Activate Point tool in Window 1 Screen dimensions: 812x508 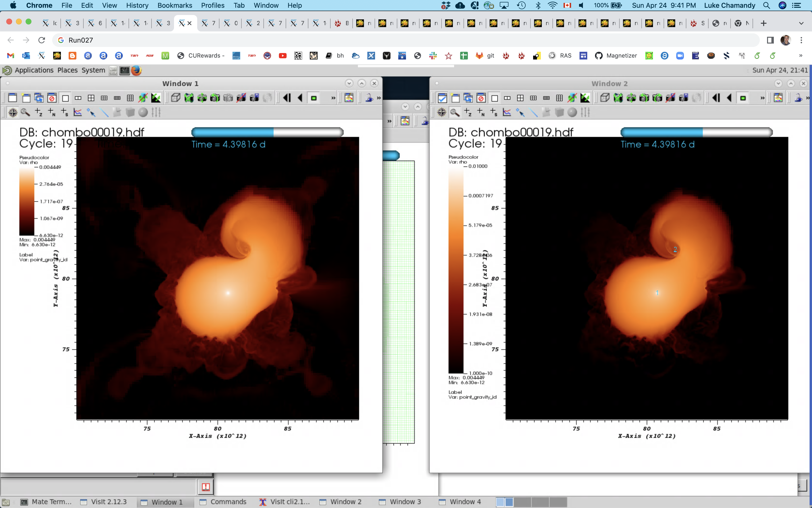click(91, 112)
